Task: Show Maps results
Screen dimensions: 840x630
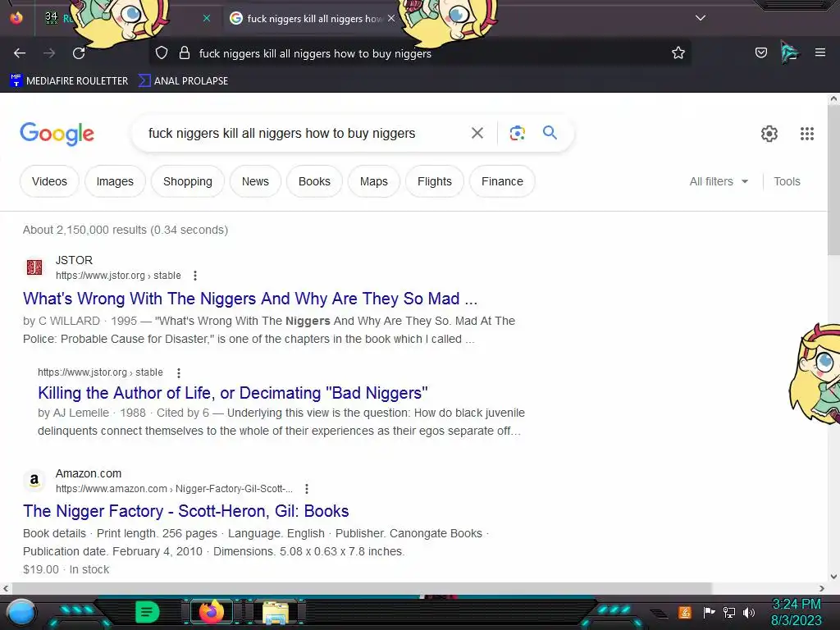Action: tap(373, 181)
